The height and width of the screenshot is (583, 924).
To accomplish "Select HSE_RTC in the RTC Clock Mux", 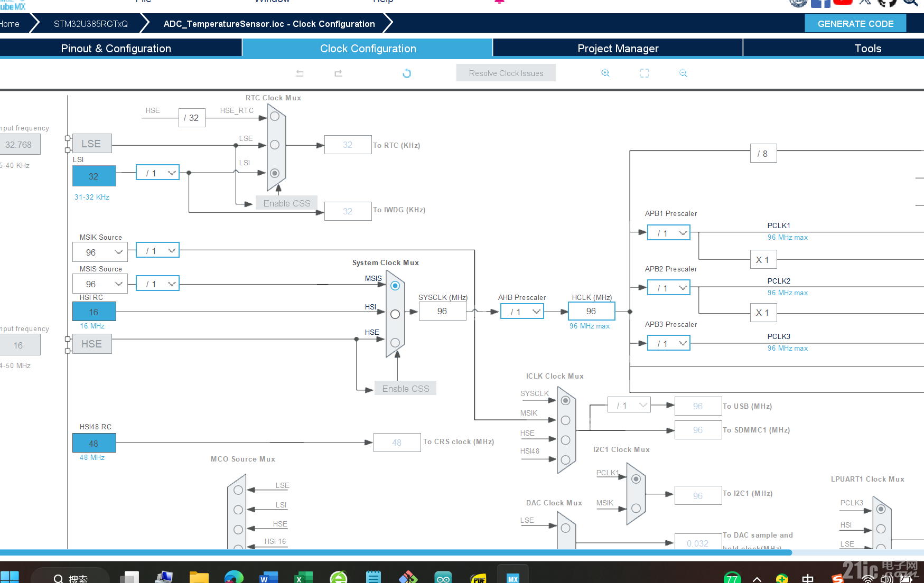I will point(275,116).
